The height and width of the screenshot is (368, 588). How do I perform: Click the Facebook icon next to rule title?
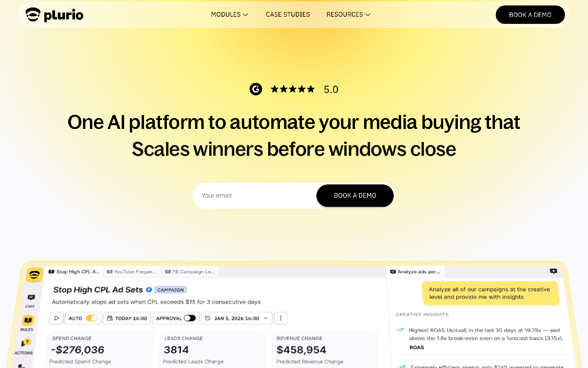149,290
